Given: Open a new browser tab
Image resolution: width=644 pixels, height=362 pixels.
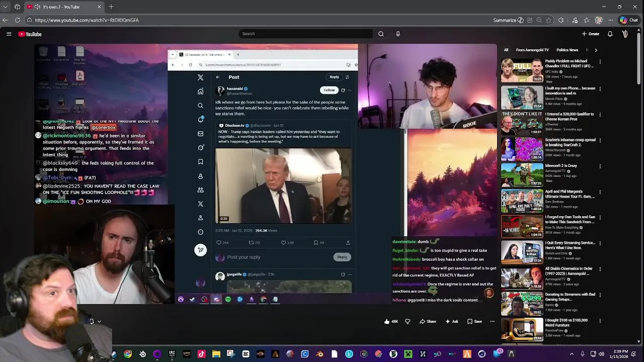Looking at the screenshot, I should click(x=111, y=7).
